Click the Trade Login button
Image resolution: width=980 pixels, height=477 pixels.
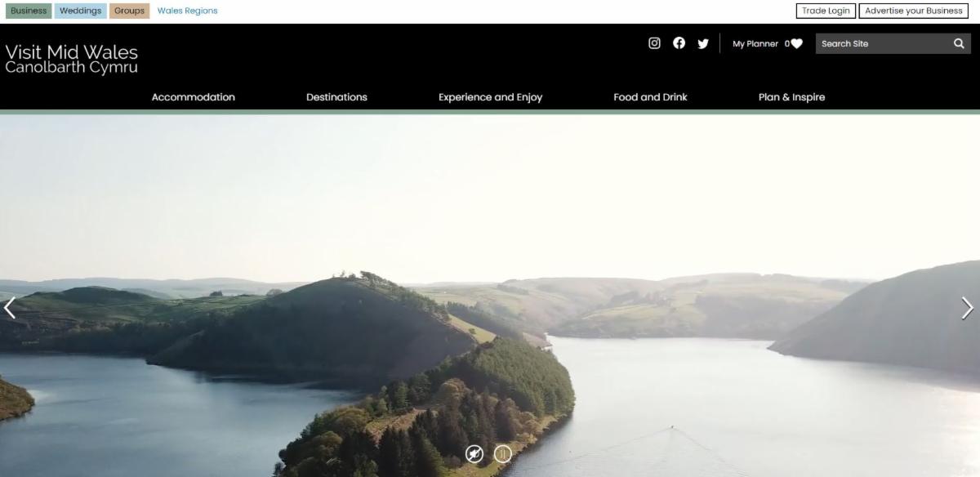826,11
